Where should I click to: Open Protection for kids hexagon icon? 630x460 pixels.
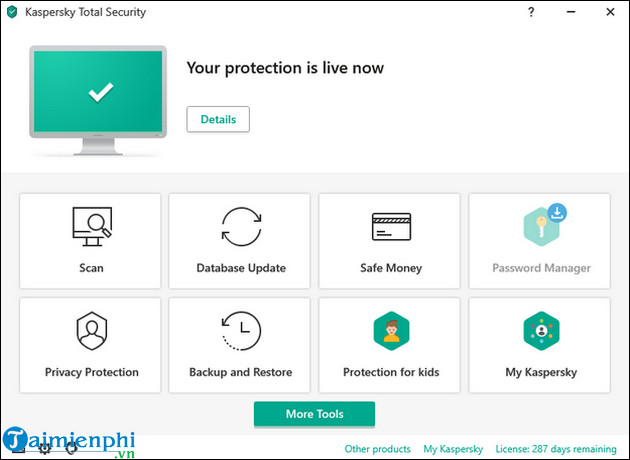390,332
